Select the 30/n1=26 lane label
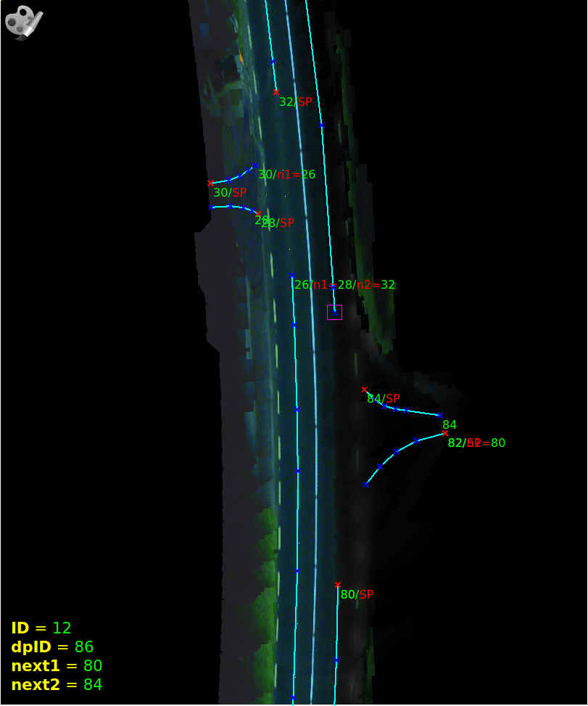Viewport: 588px width, 706px height. coord(287,175)
